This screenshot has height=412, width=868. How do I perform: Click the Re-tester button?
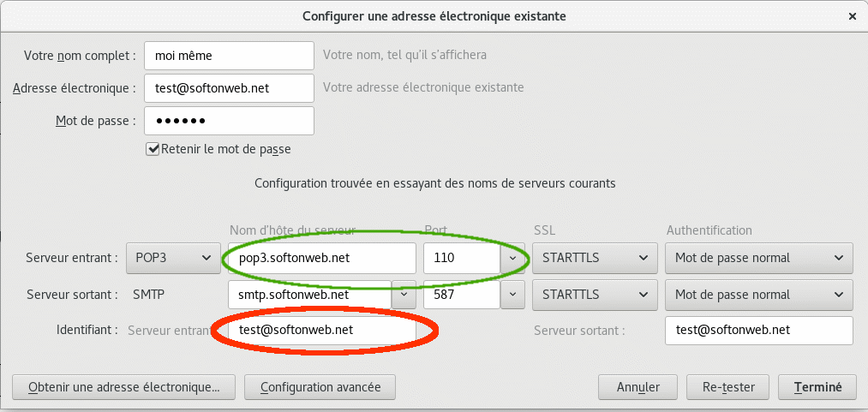tap(727, 386)
